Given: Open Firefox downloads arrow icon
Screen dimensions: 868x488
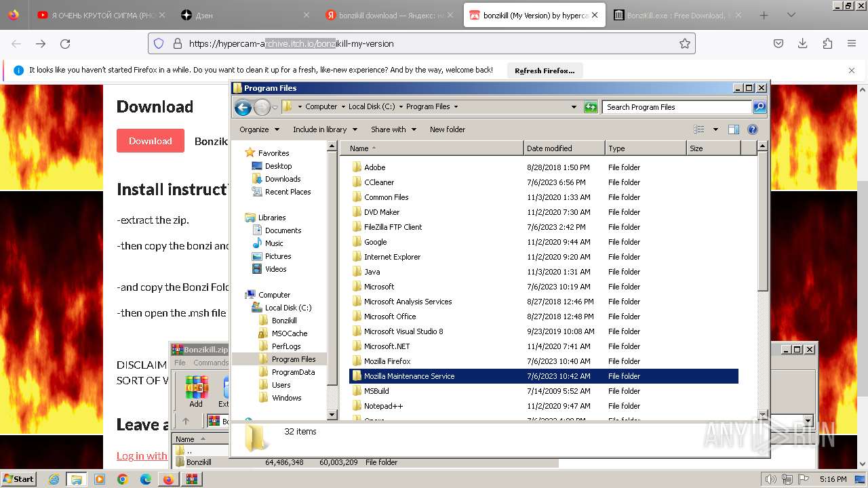Looking at the screenshot, I should tap(803, 43).
